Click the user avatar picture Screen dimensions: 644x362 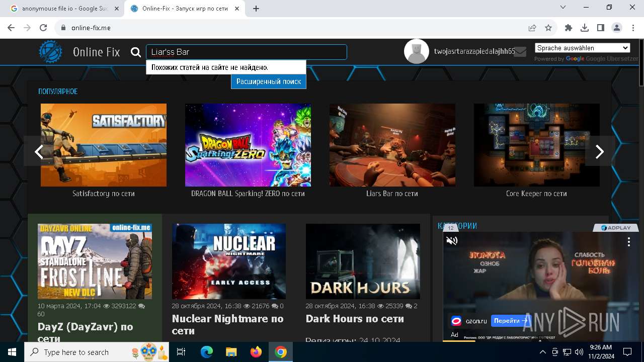point(417,51)
